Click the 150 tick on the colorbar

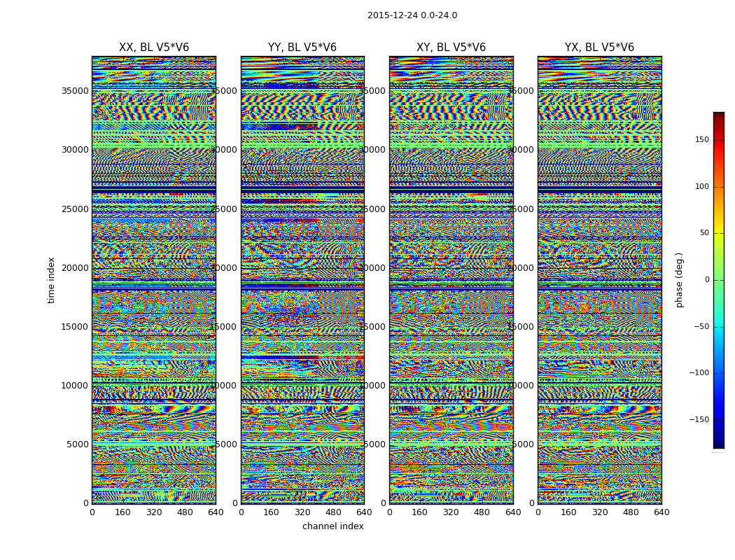tap(702, 139)
